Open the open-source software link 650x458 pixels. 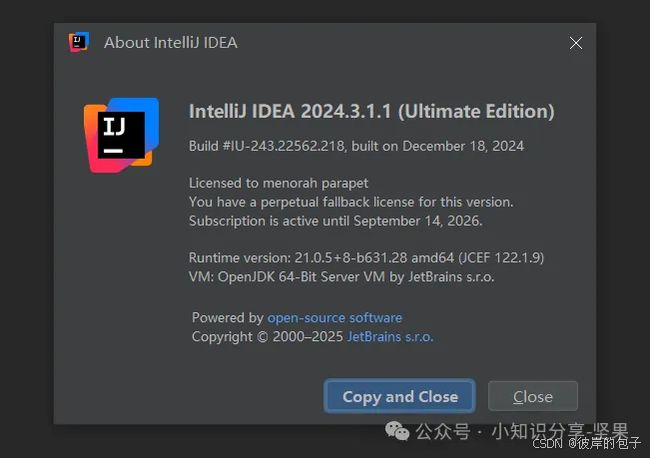coord(335,318)
